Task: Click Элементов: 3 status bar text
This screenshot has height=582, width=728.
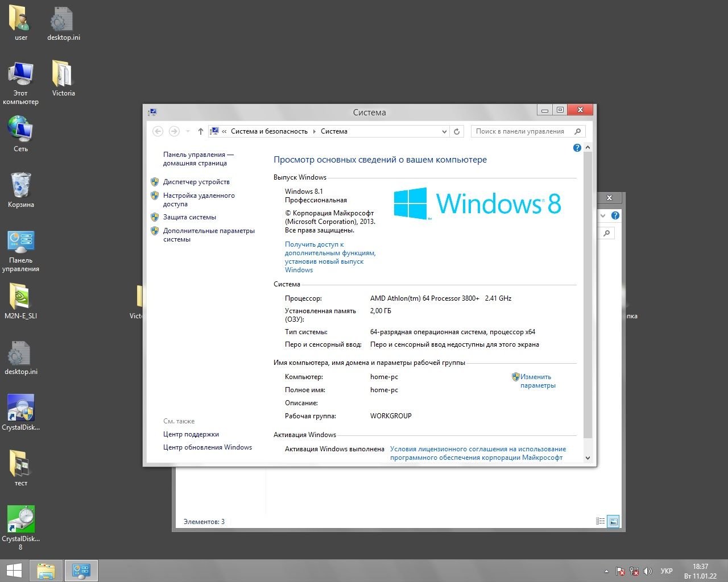Action: point(204,522)
